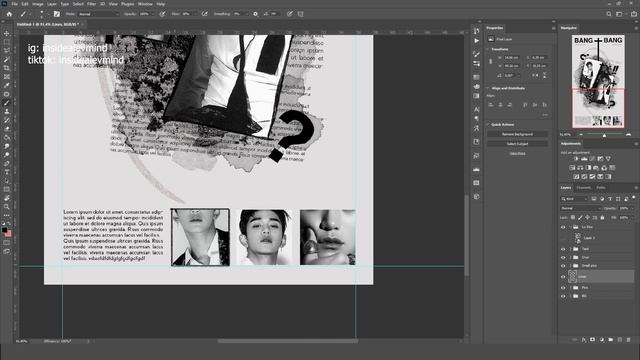Open the Brush Settings panel from options bar
The height and width of the screenshot is (360, 640).
[57, 14]
